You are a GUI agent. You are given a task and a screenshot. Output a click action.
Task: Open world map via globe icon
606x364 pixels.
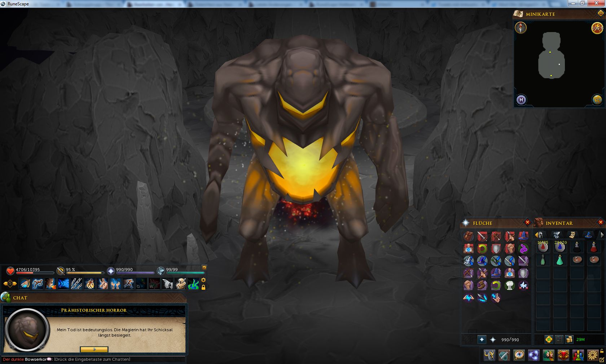click(x=597, y=100)
